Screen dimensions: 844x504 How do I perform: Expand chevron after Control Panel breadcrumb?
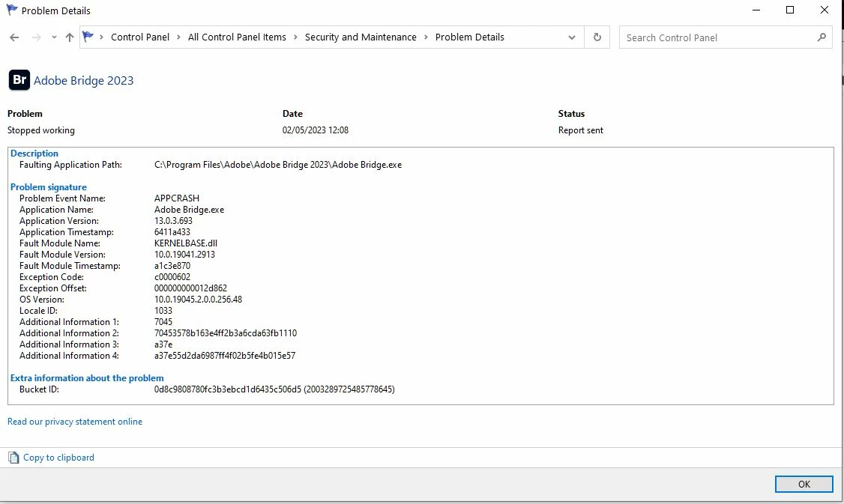pos(178,37)
